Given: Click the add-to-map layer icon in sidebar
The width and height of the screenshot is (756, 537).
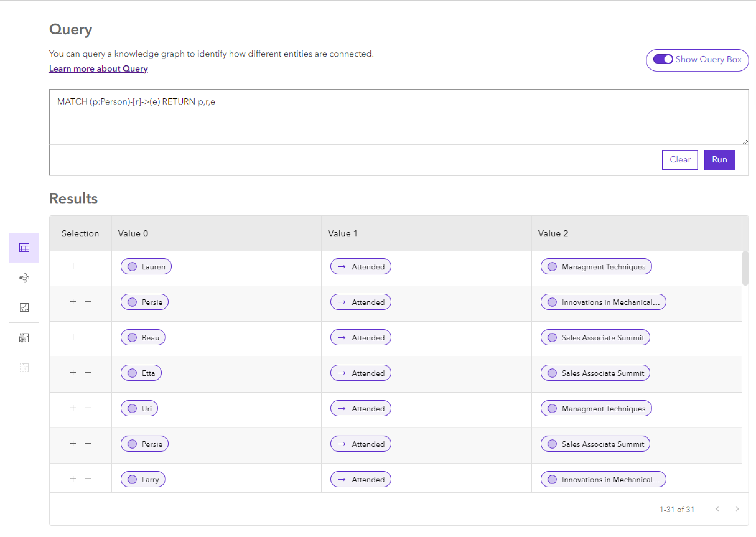Looking at the screenshot, I should coord(24,337).
